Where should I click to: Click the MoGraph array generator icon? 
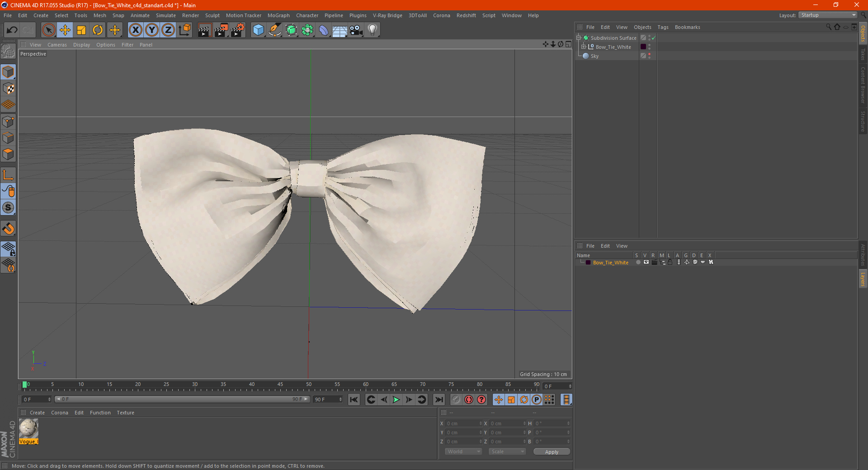[x=307, y=30]
